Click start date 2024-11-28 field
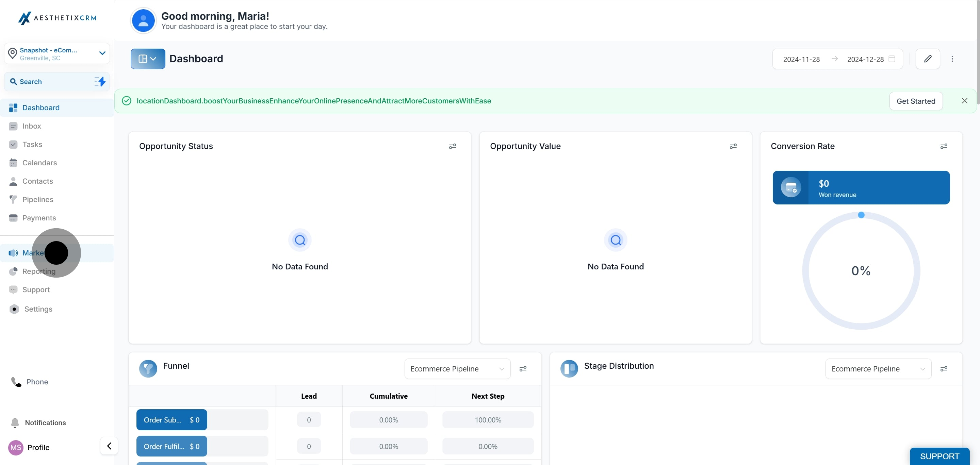Screen dimensions: 980x465 point(801,59)
